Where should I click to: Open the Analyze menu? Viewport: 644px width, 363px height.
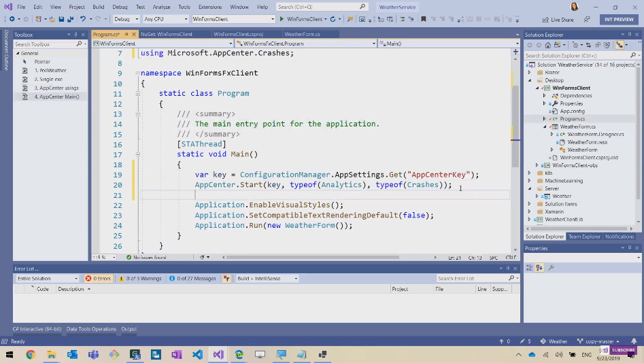161,7
